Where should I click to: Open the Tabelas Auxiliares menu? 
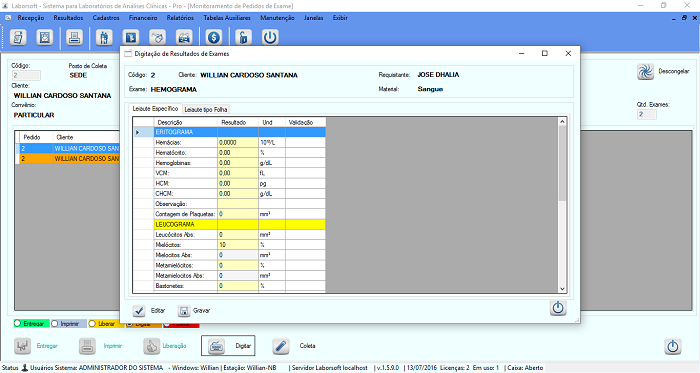click(x=227, y=18)
